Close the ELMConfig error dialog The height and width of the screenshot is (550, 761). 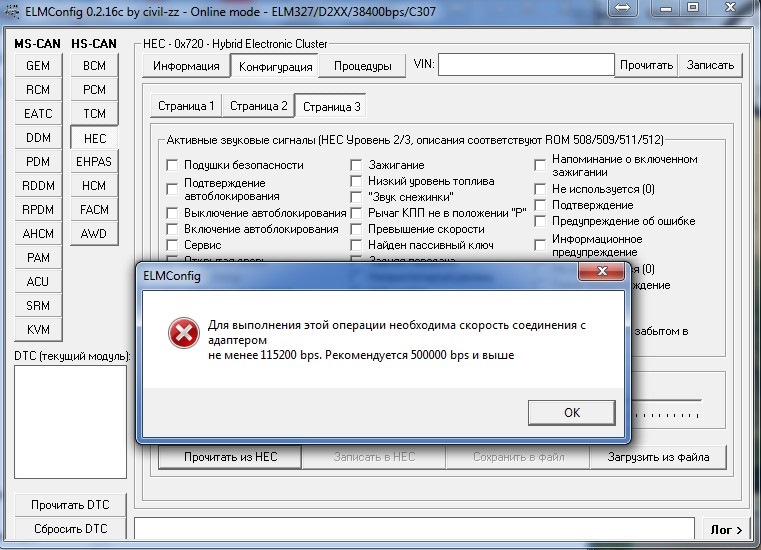[601, 271]
